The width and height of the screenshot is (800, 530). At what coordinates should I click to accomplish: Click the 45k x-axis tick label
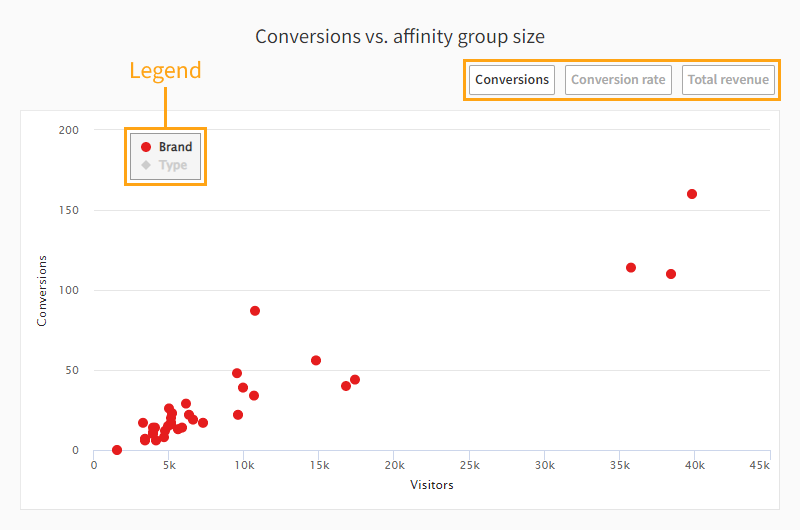758,465
